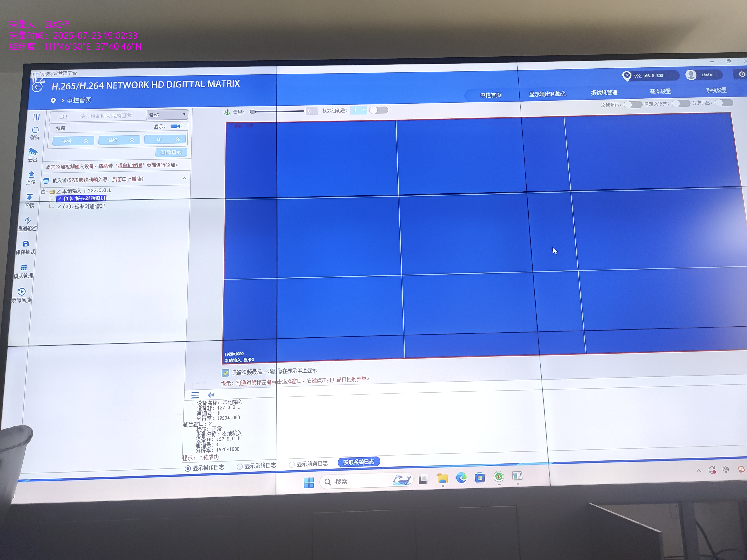Toggle the 模式组轮巡 switch
The image size is (747, 560).
[378, 110]
